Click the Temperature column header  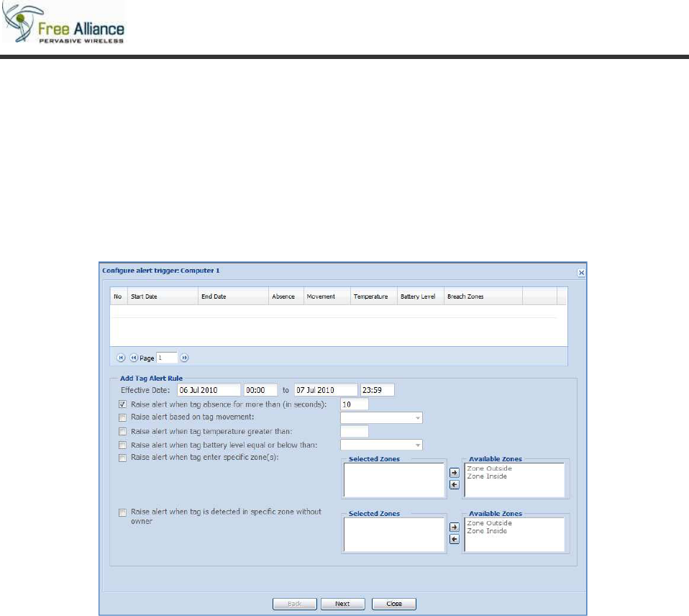pyautogui.click(x=374, y=296)
